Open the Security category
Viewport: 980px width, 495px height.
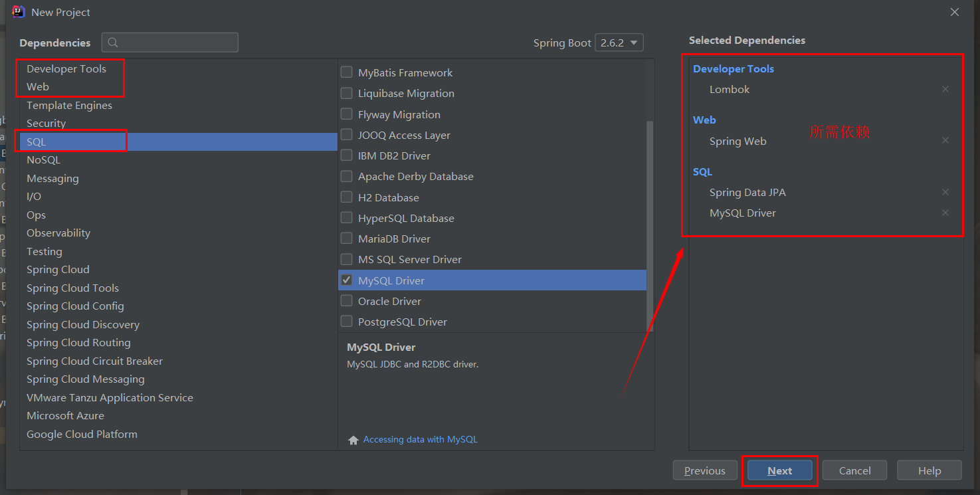[179, 123]
